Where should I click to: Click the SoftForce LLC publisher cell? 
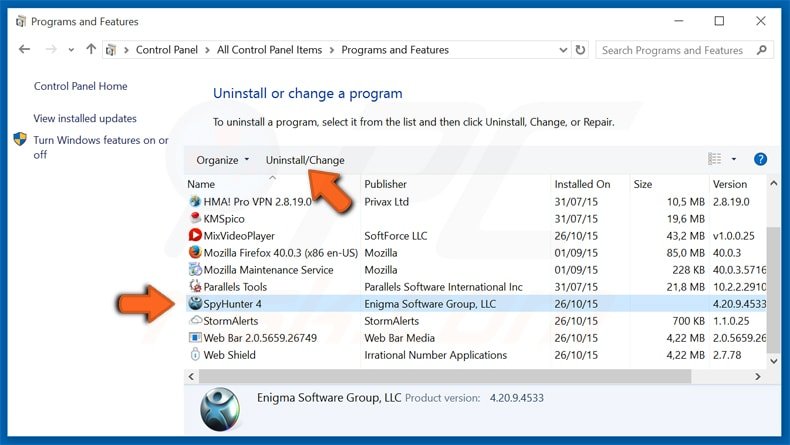pyautogui.click(x=396, y=236)
